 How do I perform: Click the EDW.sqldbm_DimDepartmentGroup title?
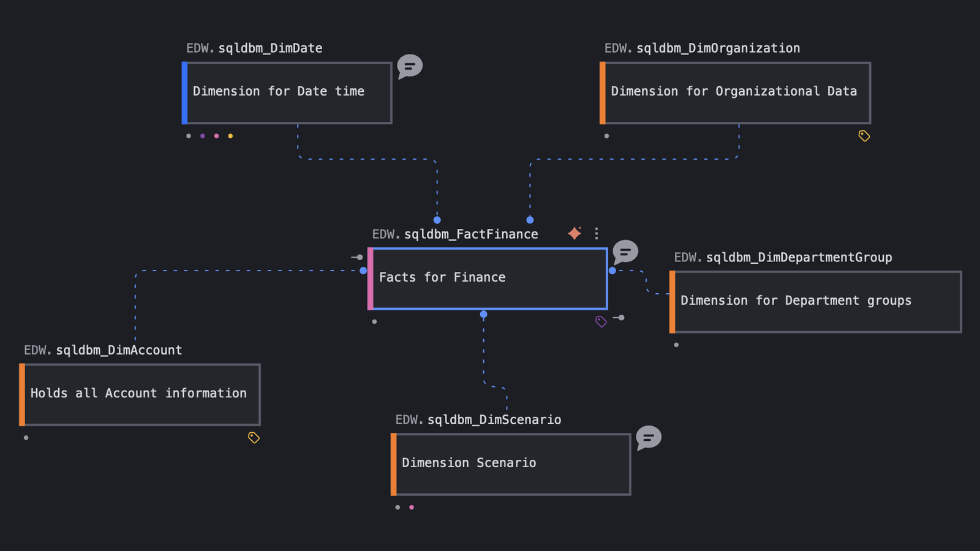[x=783, y=258]
